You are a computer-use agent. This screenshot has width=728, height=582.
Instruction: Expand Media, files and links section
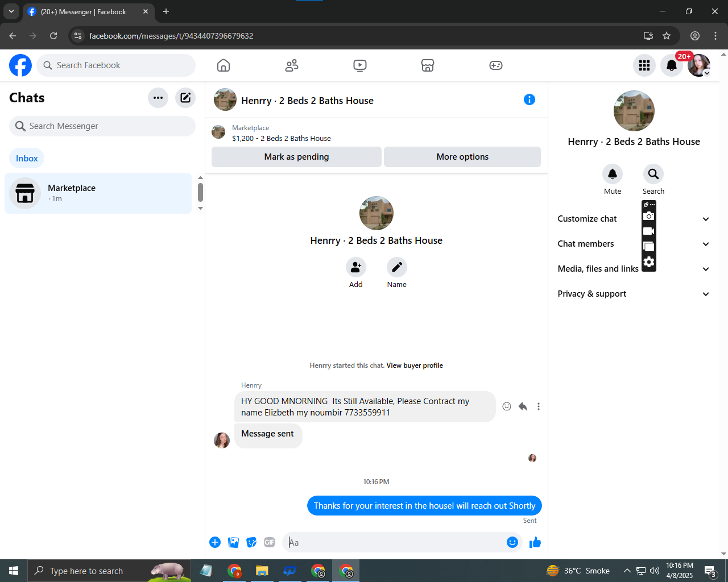tap(634, 269)
